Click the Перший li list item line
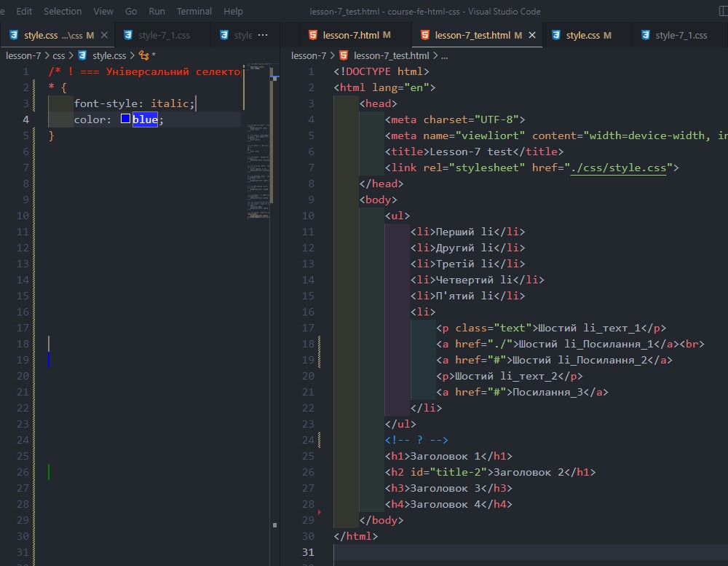Screen dimensions: 728x566 tap(467, 232)
